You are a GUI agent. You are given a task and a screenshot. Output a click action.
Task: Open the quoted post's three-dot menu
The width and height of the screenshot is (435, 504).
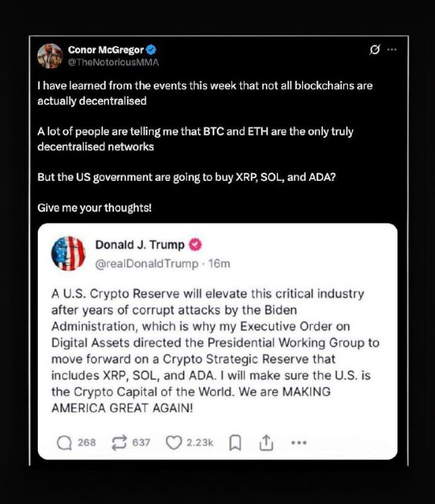click(x=298, y=443)
